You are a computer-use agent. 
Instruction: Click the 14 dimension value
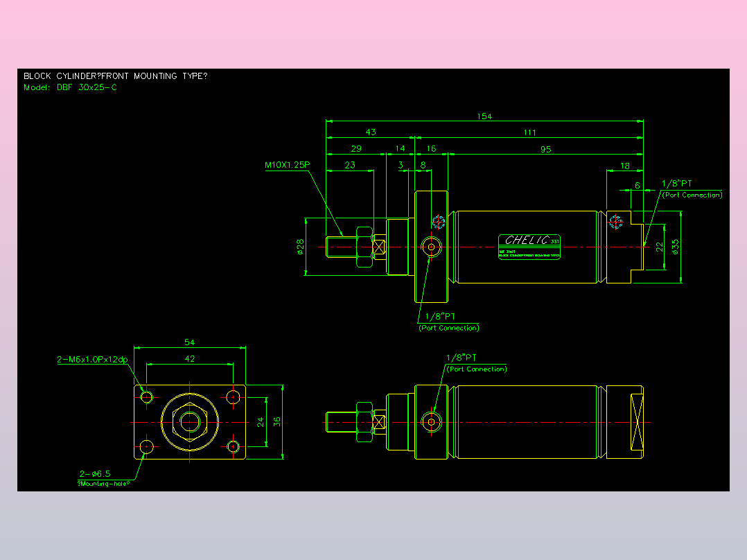point(401,148)
